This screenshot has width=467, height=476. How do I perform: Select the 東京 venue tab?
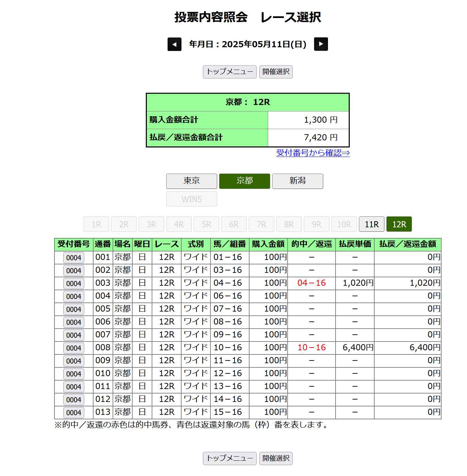click(x=191, y=181)
